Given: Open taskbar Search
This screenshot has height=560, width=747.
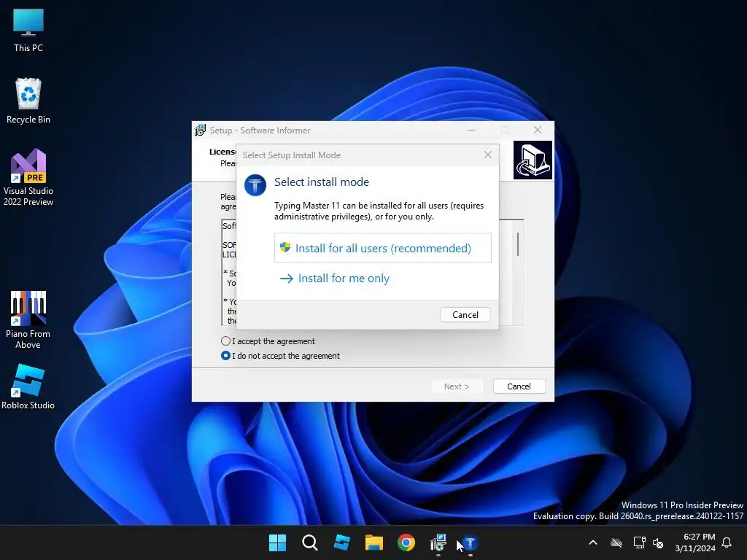Looking at the screenshot, I should 309,542.
